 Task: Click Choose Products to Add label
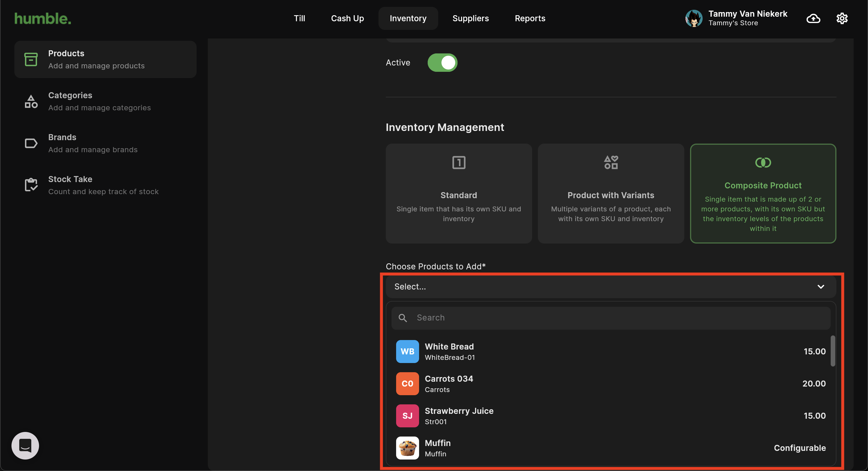[435, 266]
